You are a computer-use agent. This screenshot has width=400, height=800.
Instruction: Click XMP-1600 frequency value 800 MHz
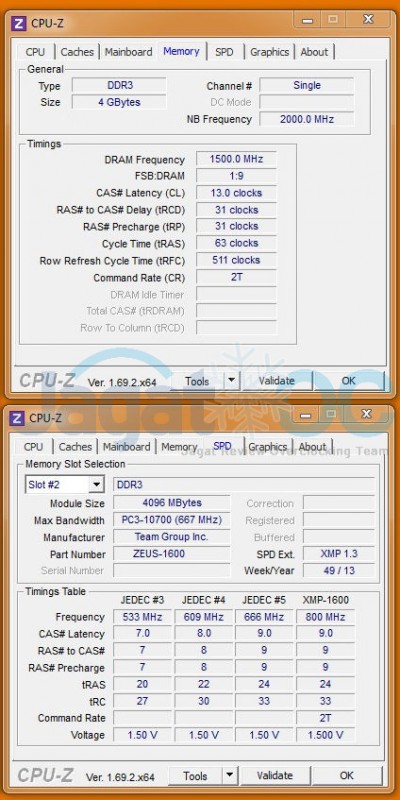pyautogui.click(x=326, y=617)
